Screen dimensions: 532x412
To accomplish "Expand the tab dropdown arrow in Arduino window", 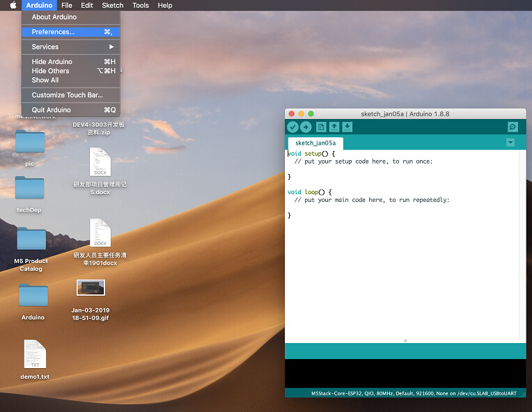I will click(x=510, y=143).
